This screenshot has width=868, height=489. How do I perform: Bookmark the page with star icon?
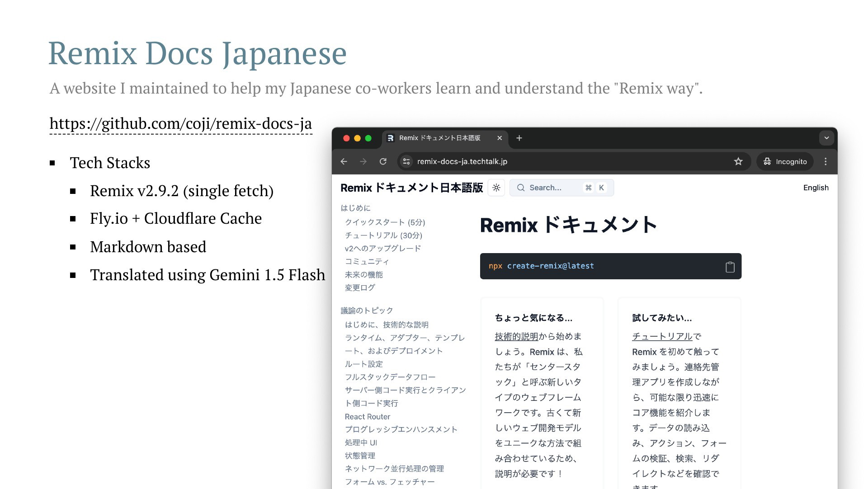pos(738,161)
